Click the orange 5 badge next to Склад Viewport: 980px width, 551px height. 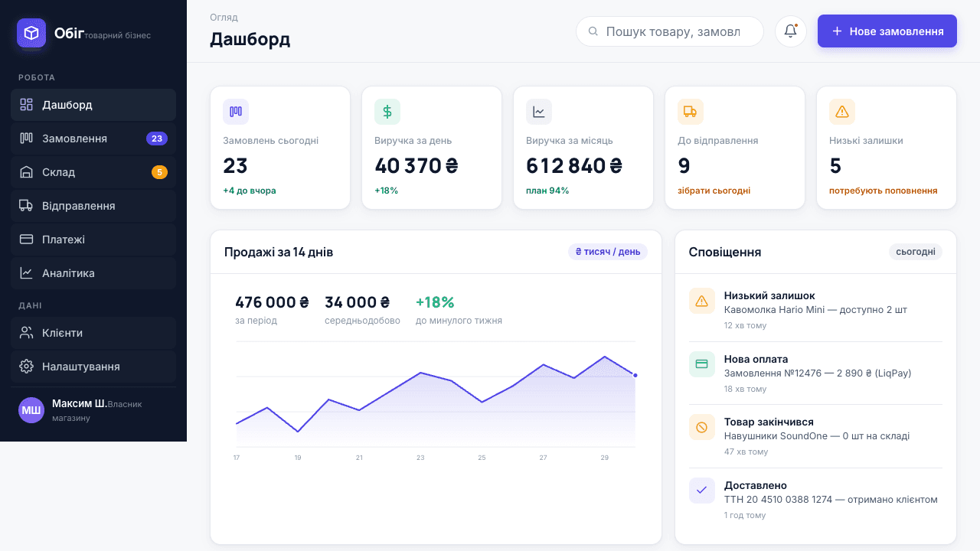coord(159,172)
